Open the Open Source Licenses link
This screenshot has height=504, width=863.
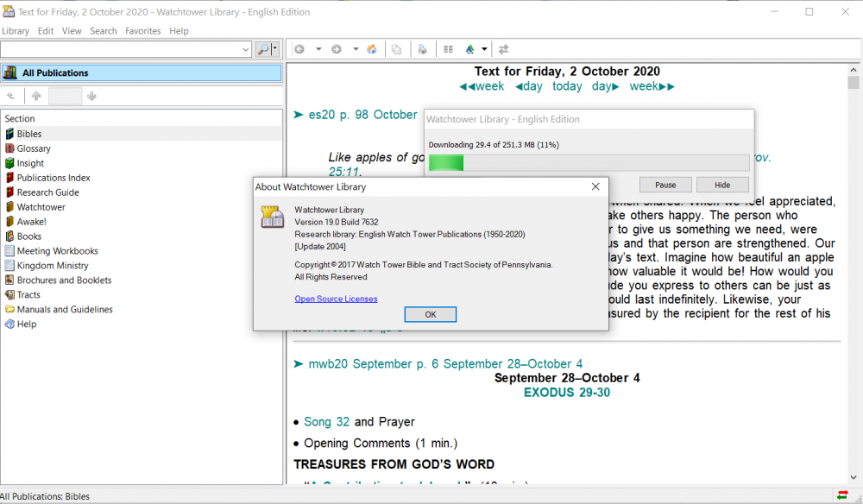pyautogui.click(x=336, y=299)
